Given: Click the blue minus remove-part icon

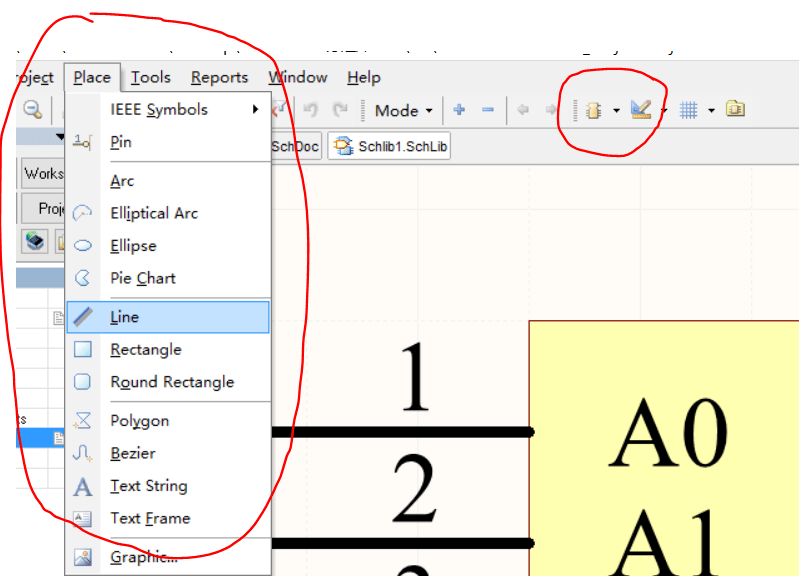Looking at the screenshot, I should 488,110.
